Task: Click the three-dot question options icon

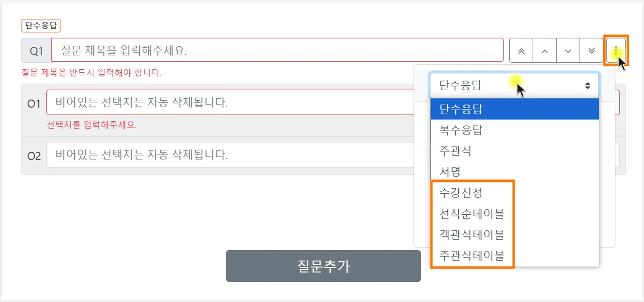Action: (x=616, y=51)
